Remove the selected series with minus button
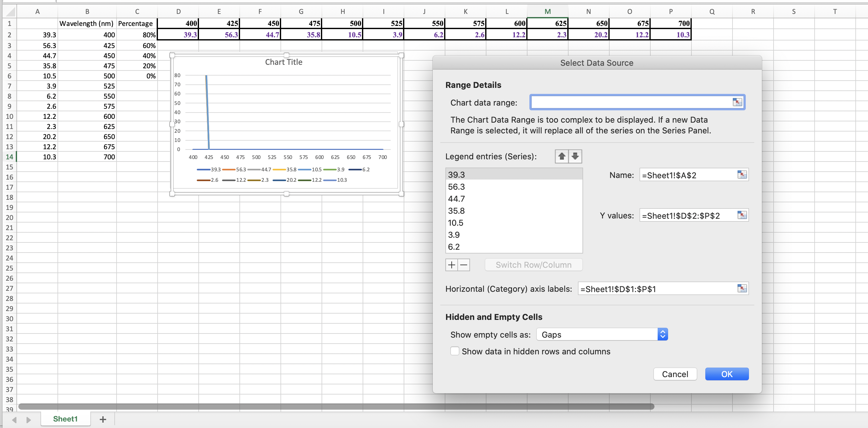 coord(464,265)
